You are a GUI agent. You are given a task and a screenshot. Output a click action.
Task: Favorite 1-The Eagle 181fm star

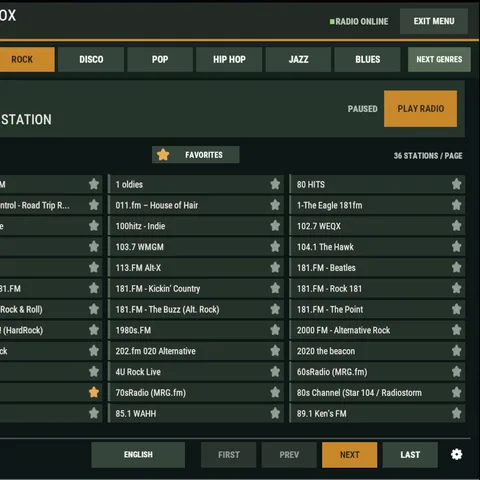(x=456, y=205)
